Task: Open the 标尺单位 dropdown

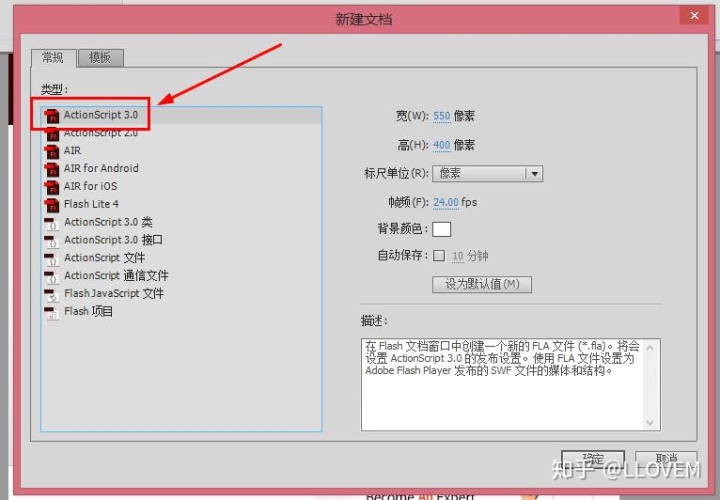Action: tap(487, 174)
